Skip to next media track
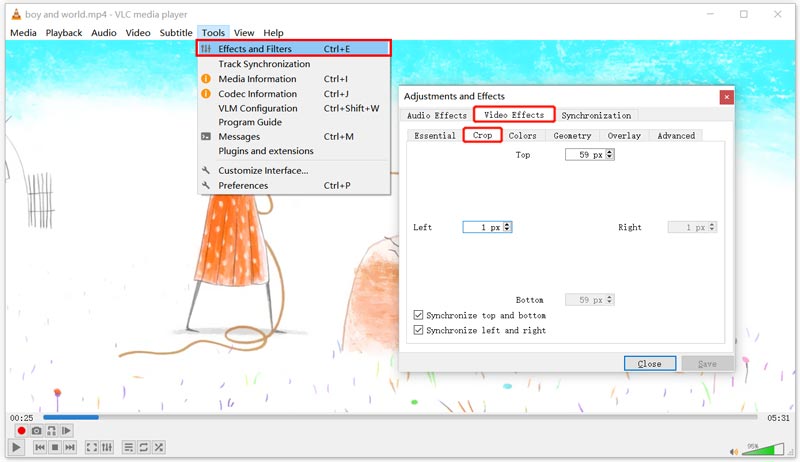Screen dimensions: 800x462 (x=70, y=447)
